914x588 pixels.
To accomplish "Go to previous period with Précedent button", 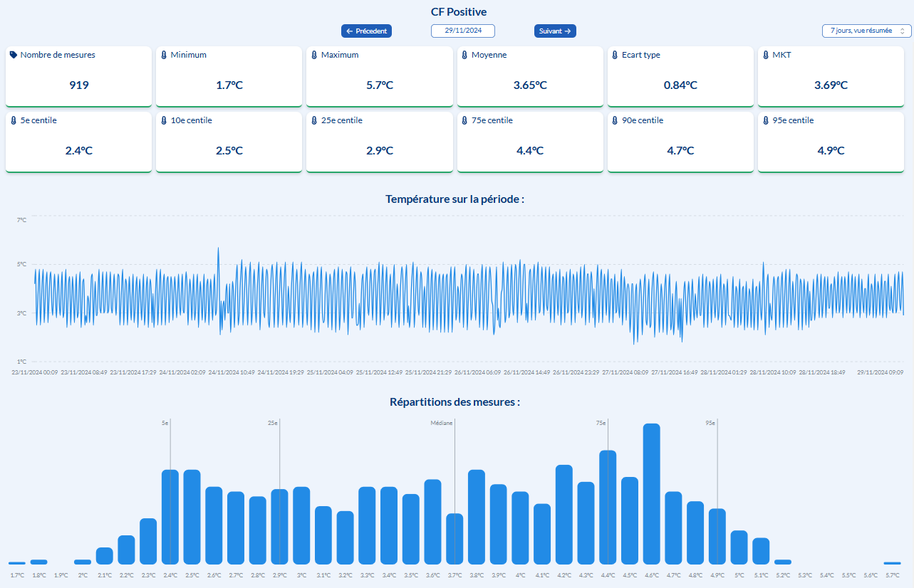I will [x=366, y=31].
